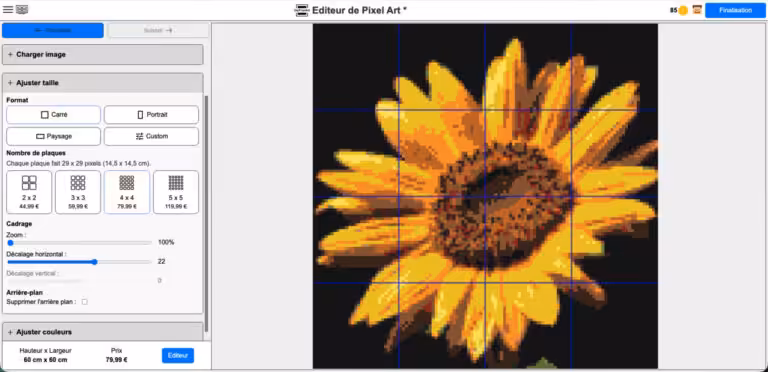
Task: Click the plate size description text
Action: point(78,163)
